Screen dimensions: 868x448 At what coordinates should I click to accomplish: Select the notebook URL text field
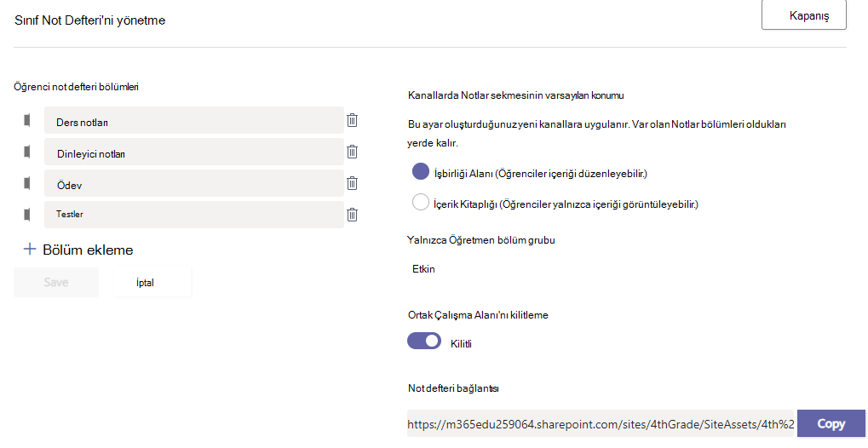(x=601, y=423)
